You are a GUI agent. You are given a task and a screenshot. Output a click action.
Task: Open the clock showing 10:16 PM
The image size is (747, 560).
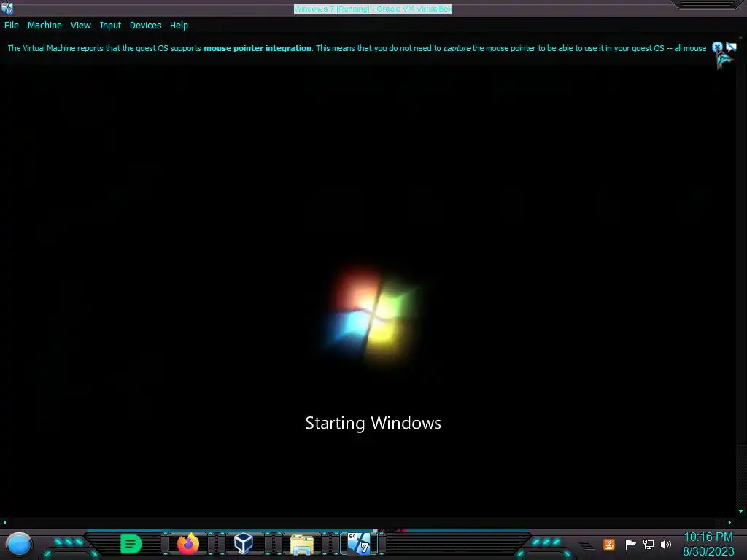(708, 537)
